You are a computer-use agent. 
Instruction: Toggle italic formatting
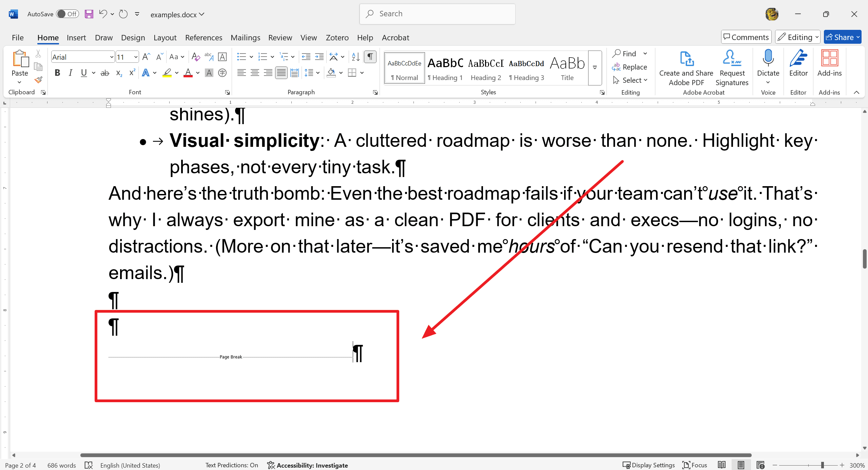[x=71, y=73]
